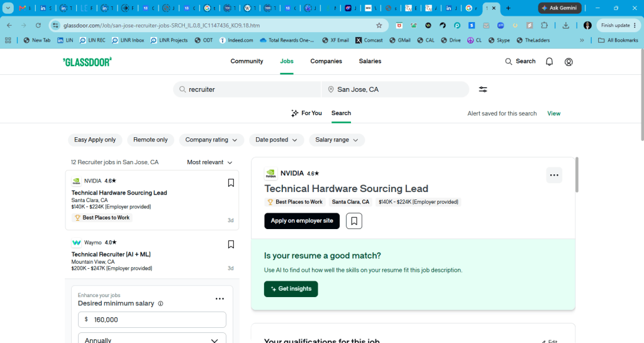Expand the Company rating dropdown
The height and width of the screenshot is (343, 644).
coord(211,140)
